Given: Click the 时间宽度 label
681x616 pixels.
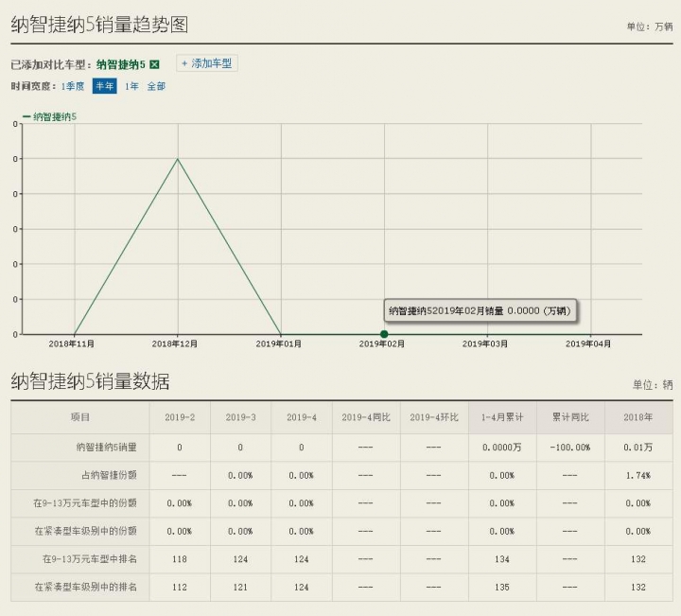Looking at the screenshot, I should click(33, 86).
